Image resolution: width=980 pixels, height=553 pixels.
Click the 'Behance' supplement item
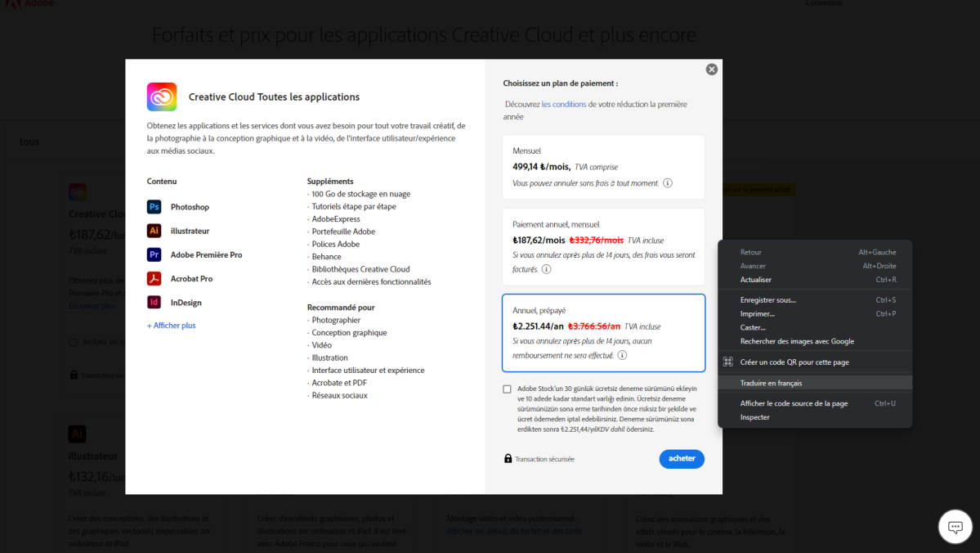tap(326, 257)
